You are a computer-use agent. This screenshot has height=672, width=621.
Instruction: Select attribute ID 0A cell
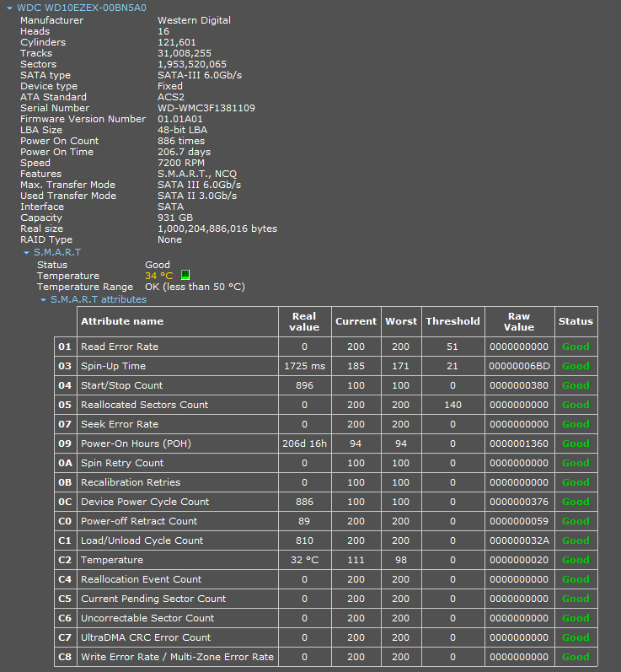pyautogui.click(x=65, y=463)
